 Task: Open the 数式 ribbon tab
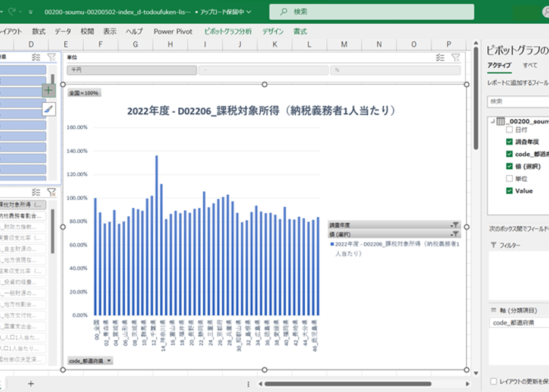point(39,31)
